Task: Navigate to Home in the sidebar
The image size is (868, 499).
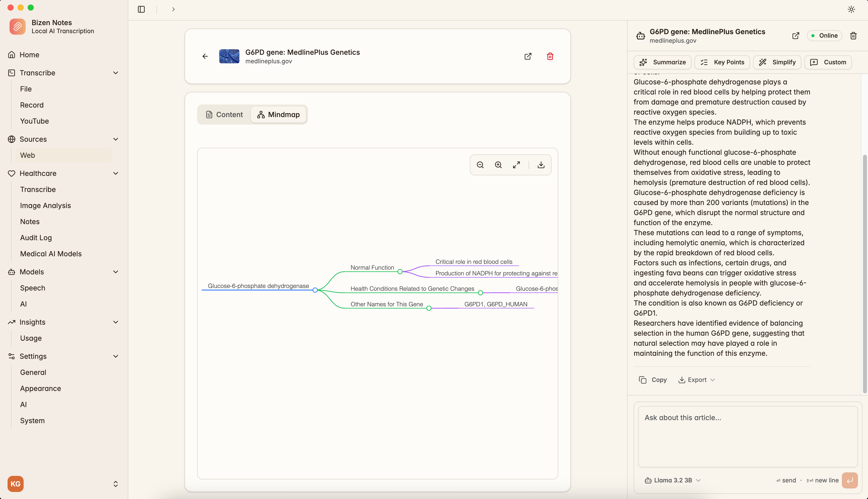Action: pyautogui.click(x=29, y=55)
